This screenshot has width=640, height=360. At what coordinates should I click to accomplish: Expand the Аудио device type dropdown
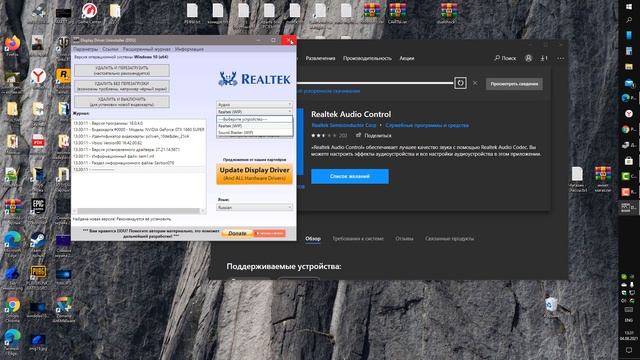pos(254,104)
